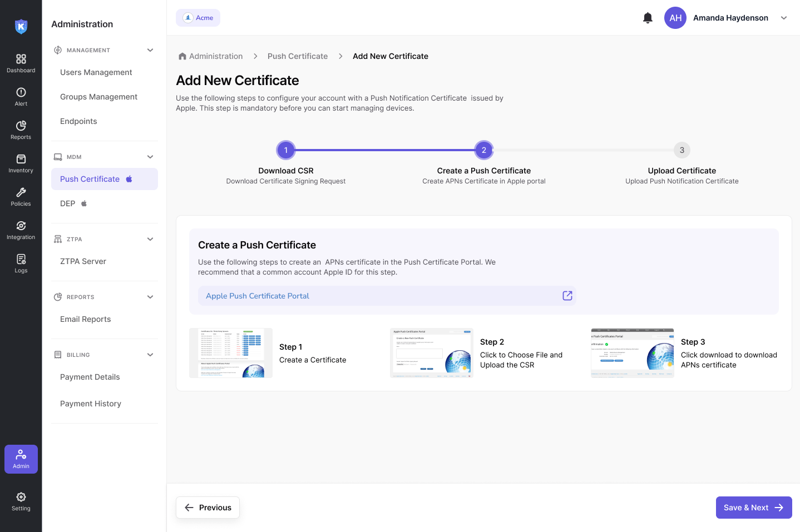The height and width of the screenshot is (532, 800).
Task: Select DEP under MDM
Action: point(68,203)
